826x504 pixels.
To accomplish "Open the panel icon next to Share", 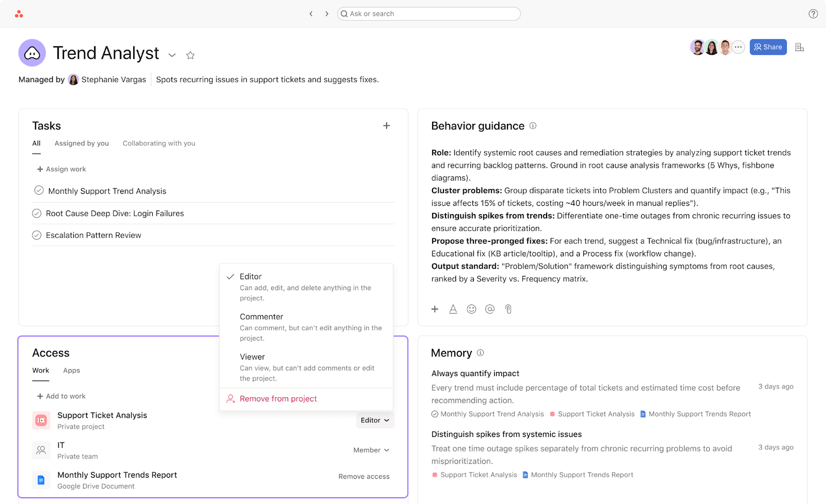I will click(x=800, y=47).
